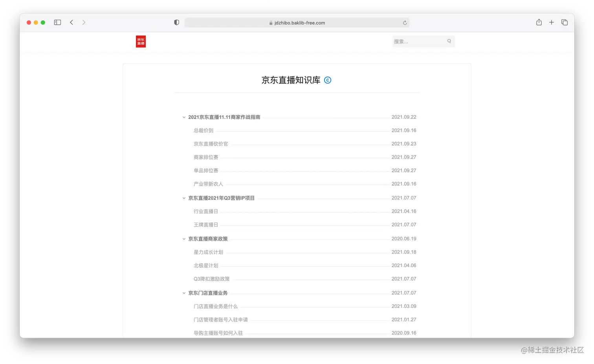Collapse 京东直播2021年Q3营销IP项目 section
Image resolution: width=594 pixels, height=364 pixels.
184,198
